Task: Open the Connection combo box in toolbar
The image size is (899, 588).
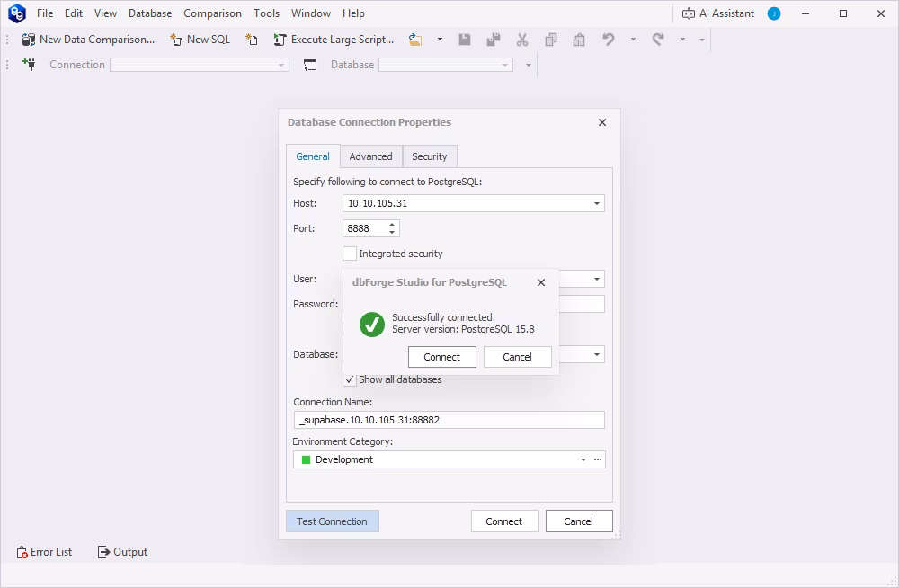Action: click(200, 65)
